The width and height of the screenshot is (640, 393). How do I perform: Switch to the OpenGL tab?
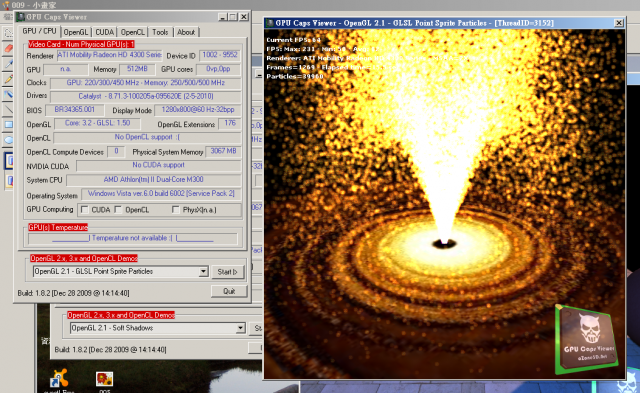pyautogui.click(x=76, y=32)
